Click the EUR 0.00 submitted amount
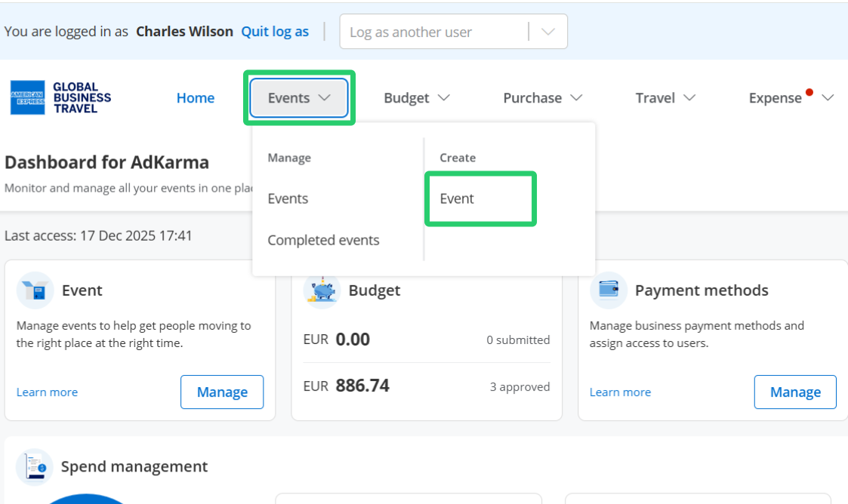 click(336, 340)
